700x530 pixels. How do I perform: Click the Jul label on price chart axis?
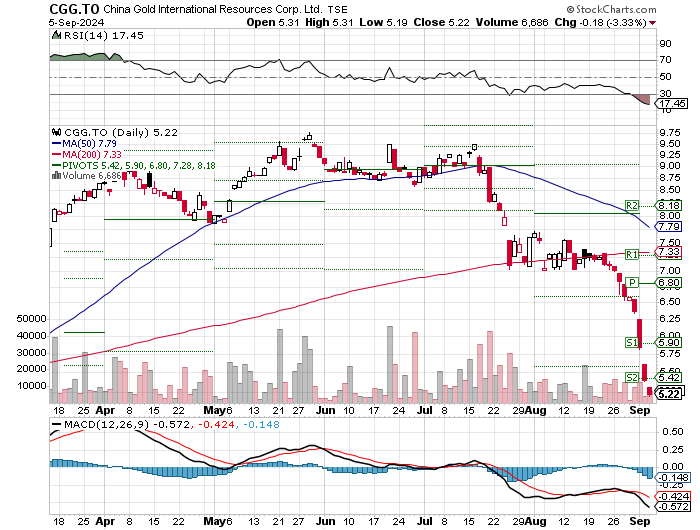(x=425, y=410)
